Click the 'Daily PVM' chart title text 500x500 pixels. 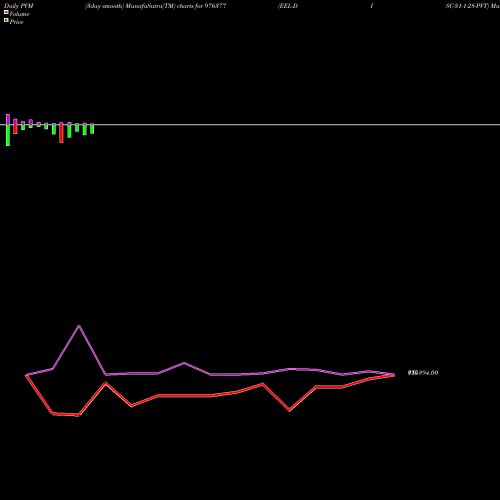(19, 6)
